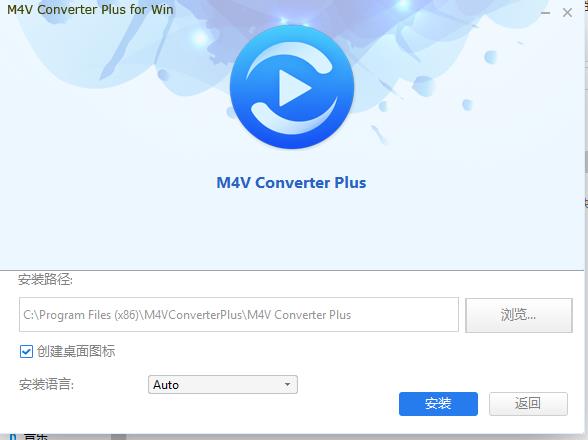Viewport: 588px width, 440px height.
Task: Click the 浏览... browse button
Action: [519, 315]
